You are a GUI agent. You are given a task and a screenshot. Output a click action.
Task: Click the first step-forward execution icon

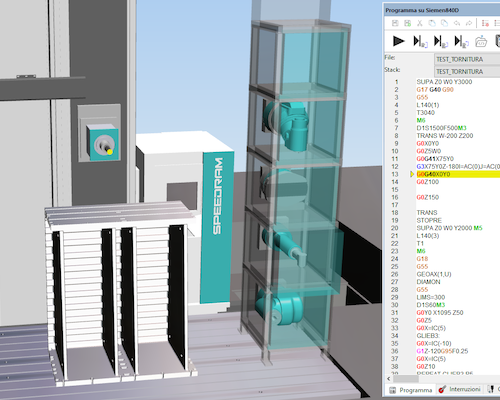coord(420,42)
